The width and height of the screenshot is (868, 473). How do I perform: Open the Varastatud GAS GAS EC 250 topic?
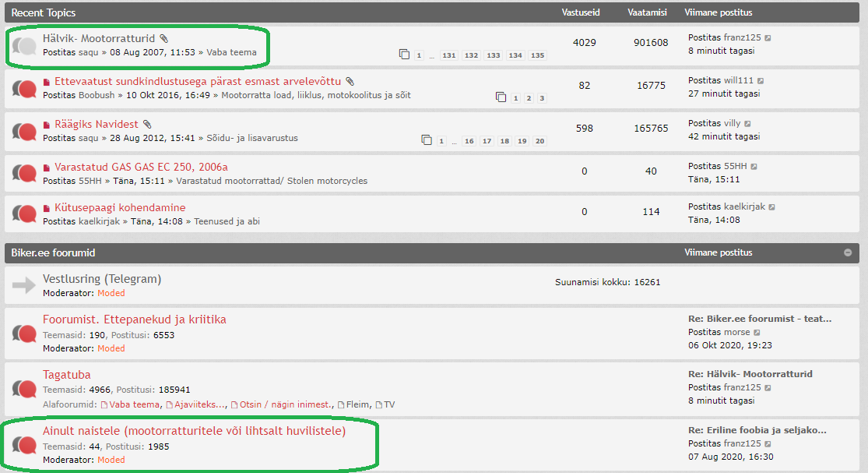coord(141,167)
